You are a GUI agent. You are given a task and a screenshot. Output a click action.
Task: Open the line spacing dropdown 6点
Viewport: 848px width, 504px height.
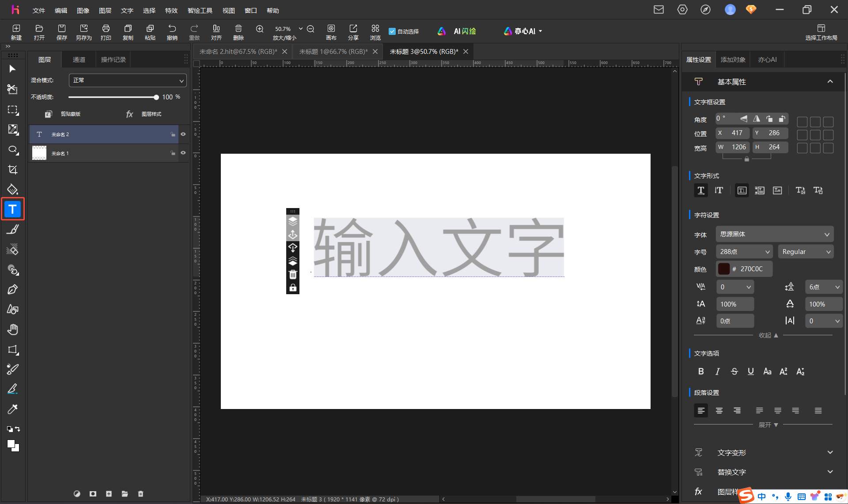coord(824,287)
